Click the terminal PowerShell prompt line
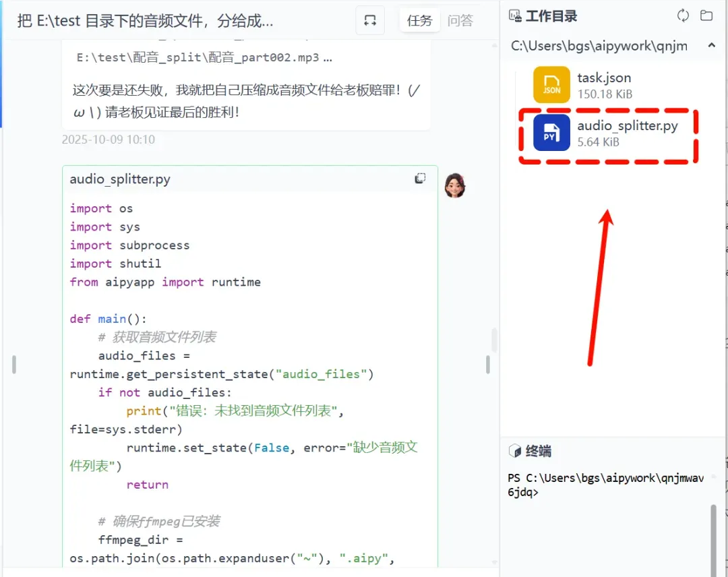 (606, 485)
